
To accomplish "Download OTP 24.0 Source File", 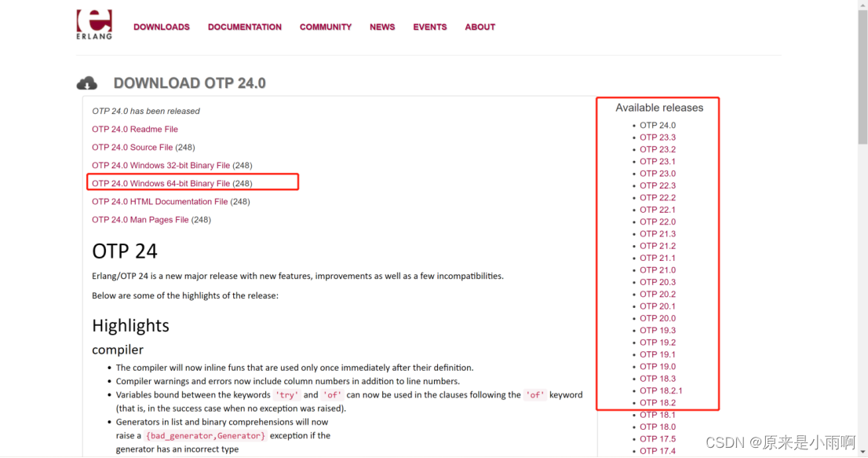I will (133, 148).
